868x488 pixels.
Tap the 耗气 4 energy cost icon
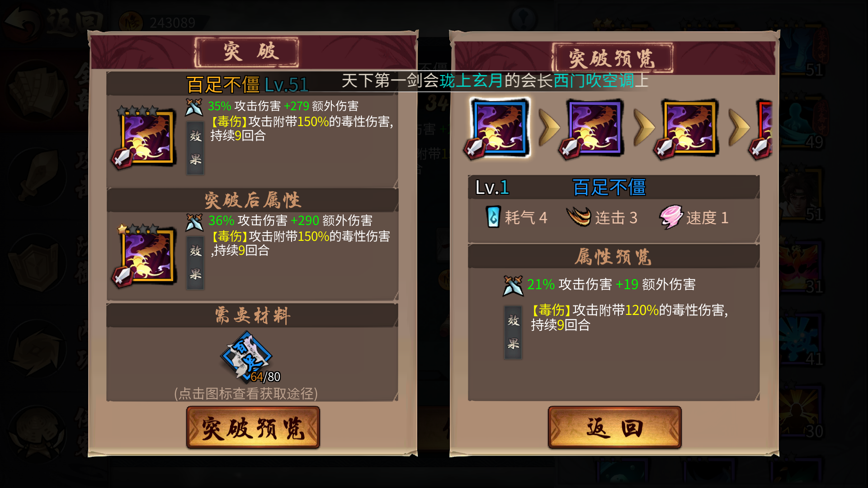493,217
